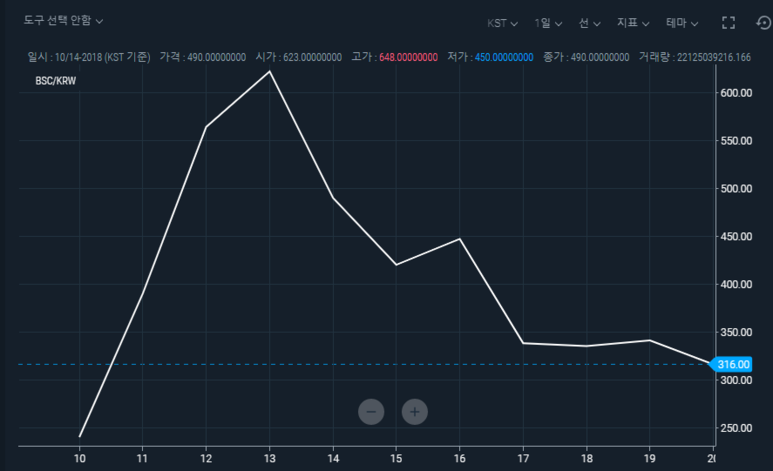Click the 가격 490.00000000 value

click(x=216, y=57)
